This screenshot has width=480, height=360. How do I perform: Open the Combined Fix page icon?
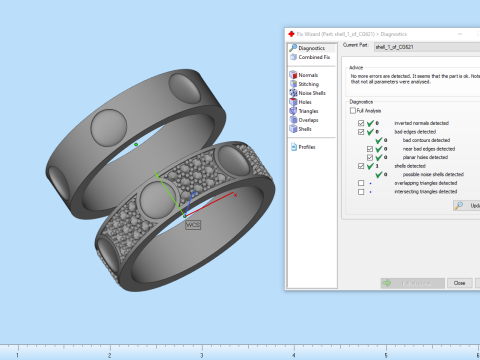293,57
